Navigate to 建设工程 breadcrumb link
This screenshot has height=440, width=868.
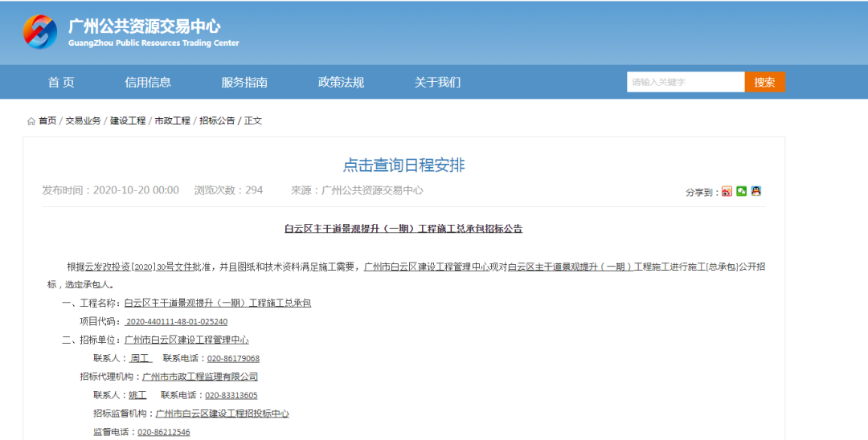tap(128, 120)
